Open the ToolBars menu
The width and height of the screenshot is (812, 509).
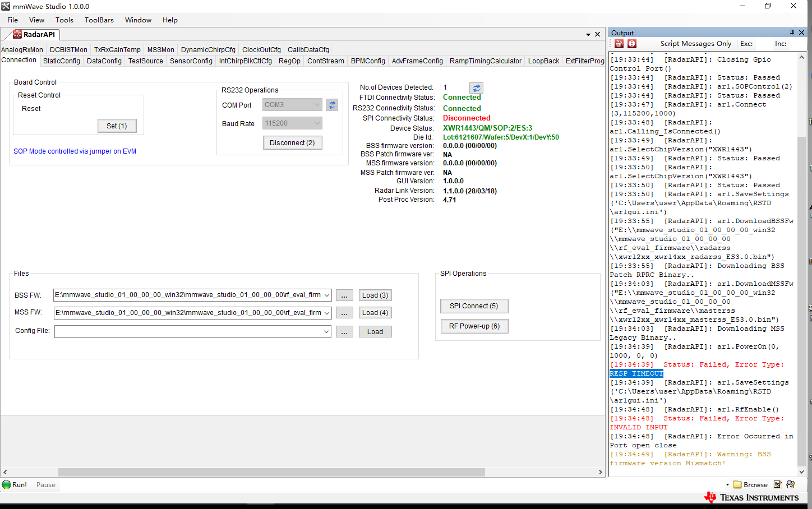click(99, 20)
